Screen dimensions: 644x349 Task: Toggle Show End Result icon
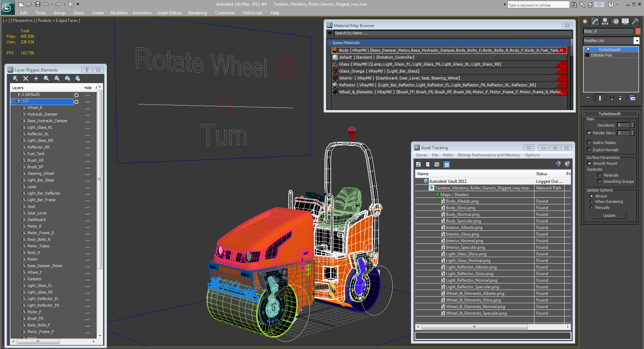600,98
